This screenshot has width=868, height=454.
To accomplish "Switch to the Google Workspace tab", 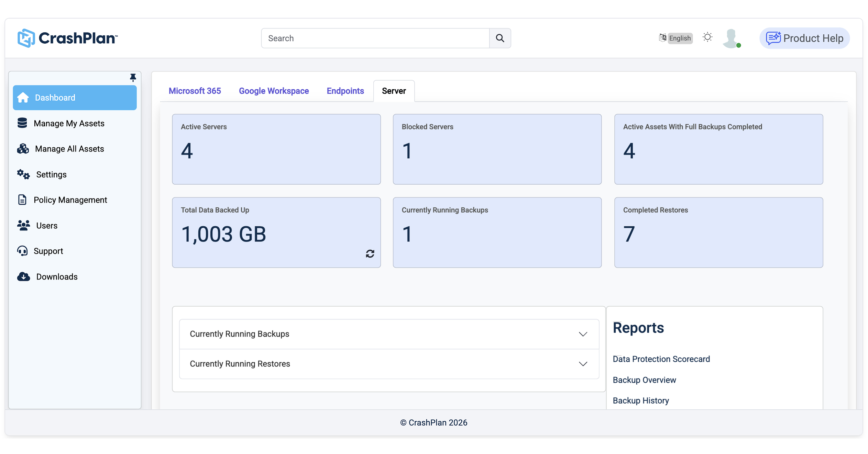I will pos(274,91).
